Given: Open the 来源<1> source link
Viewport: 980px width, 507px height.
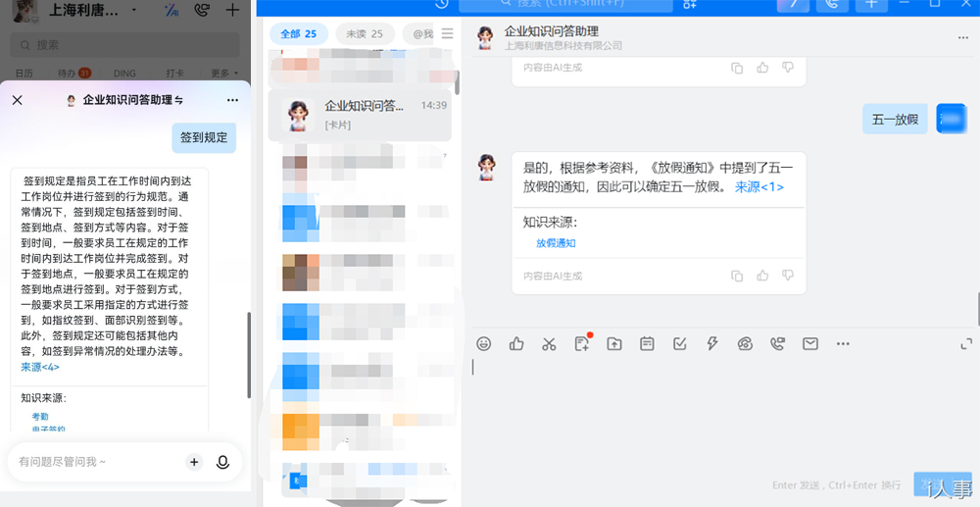Looking at the screenshot, I should point(759,187).
